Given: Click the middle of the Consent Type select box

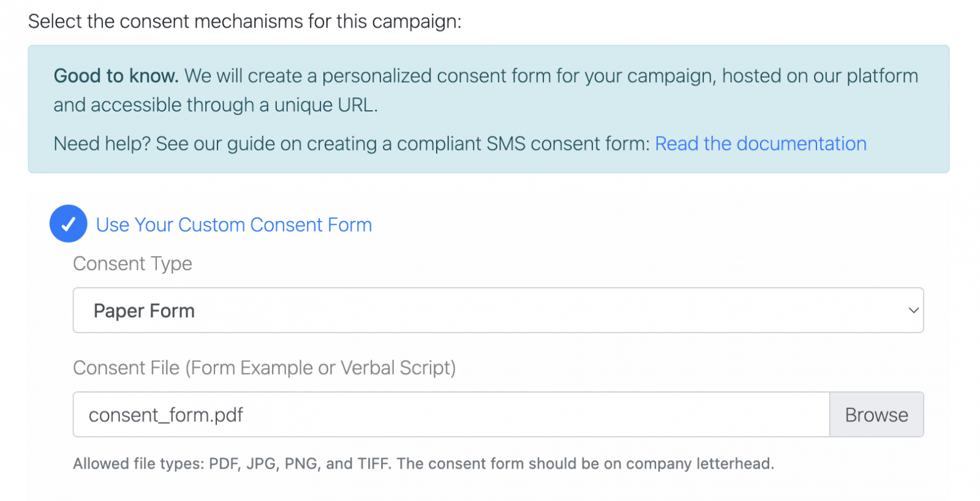Looking at the screenshot, I should (x=498, y=311).
